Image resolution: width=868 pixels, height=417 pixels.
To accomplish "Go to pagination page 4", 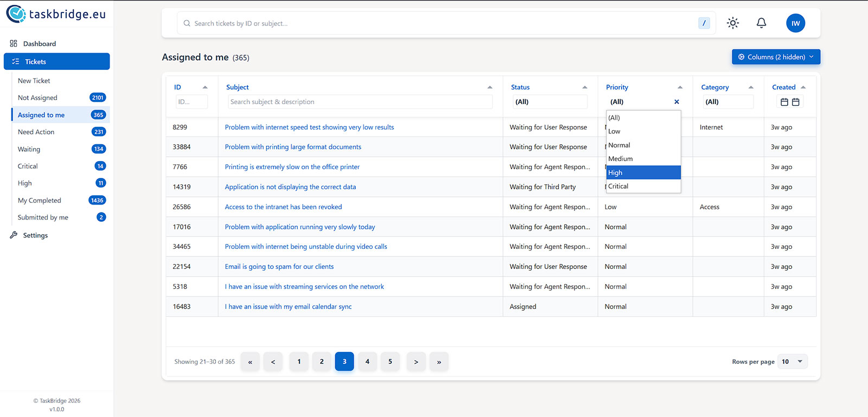I will pyautogui.click(x=367, y=362).
